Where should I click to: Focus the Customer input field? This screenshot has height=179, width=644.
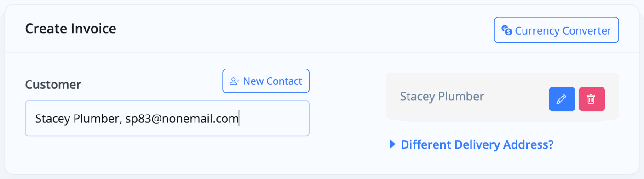click(167, 119)
